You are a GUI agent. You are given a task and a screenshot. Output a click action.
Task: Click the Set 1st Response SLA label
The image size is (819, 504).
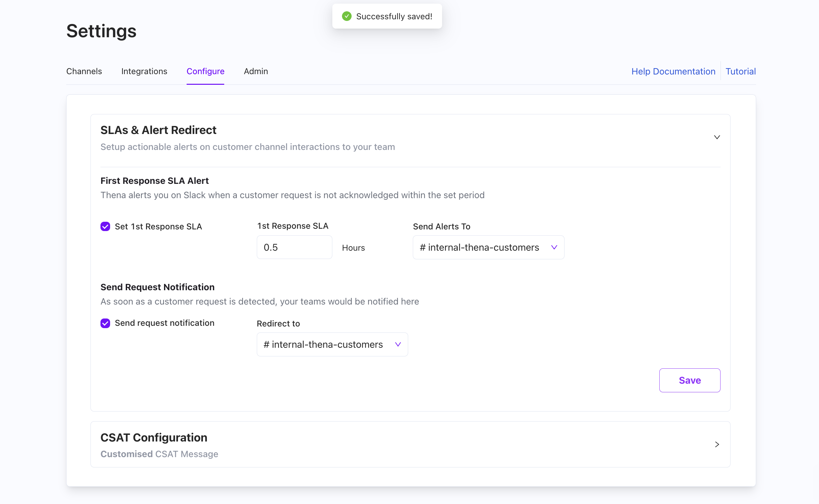point(158,227)
